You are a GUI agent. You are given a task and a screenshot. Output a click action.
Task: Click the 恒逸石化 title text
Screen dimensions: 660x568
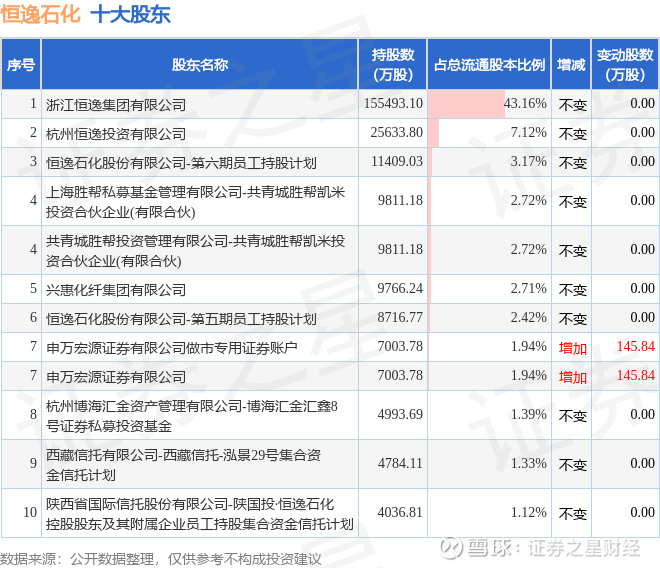point(40,14)
